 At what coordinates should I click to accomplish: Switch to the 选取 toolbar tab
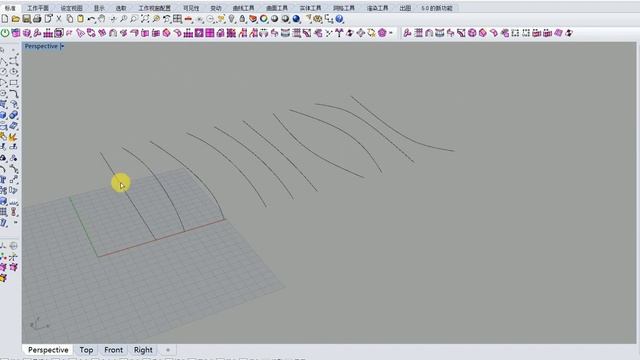click(121, 8)
